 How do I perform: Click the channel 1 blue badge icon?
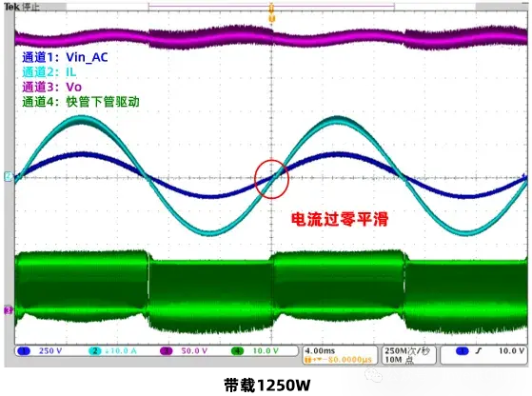point(24,351)
